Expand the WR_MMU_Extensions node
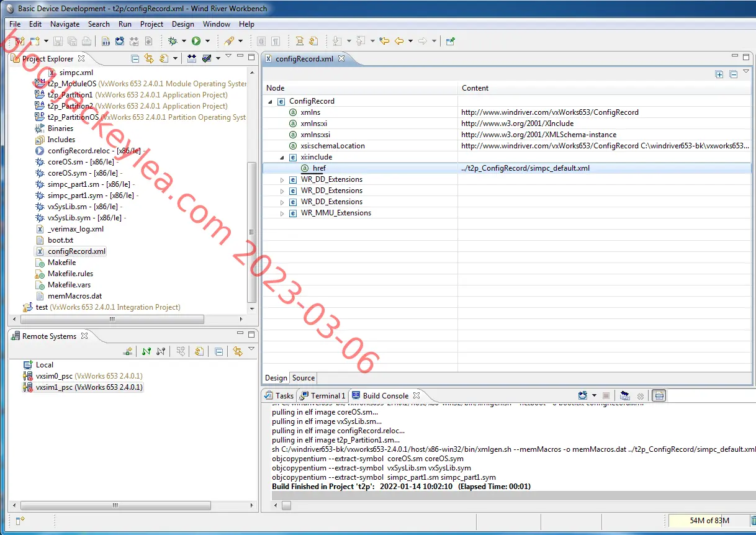Viewport: 756px width, 535px height. coord(282,213)
